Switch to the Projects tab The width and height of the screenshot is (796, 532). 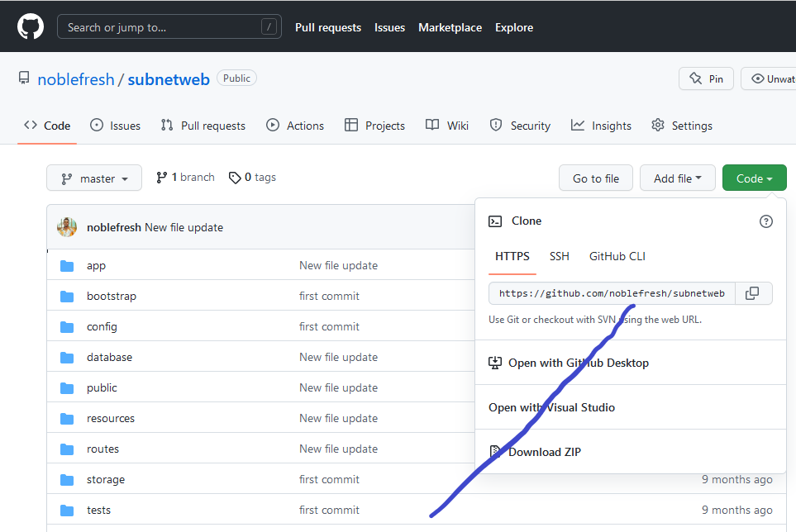point(374,126)
